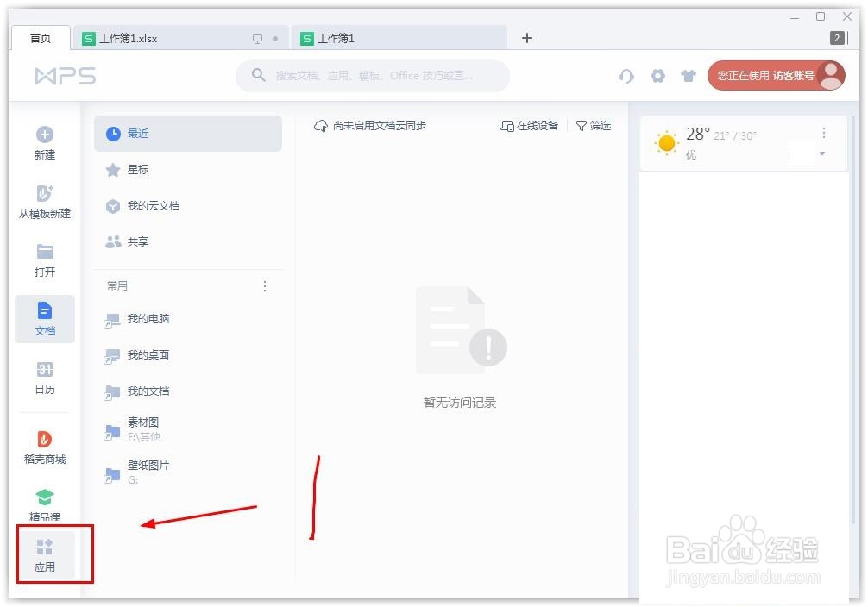Click the upgrade gift icon near avatar
868x607 pixels.
[689, 76]
